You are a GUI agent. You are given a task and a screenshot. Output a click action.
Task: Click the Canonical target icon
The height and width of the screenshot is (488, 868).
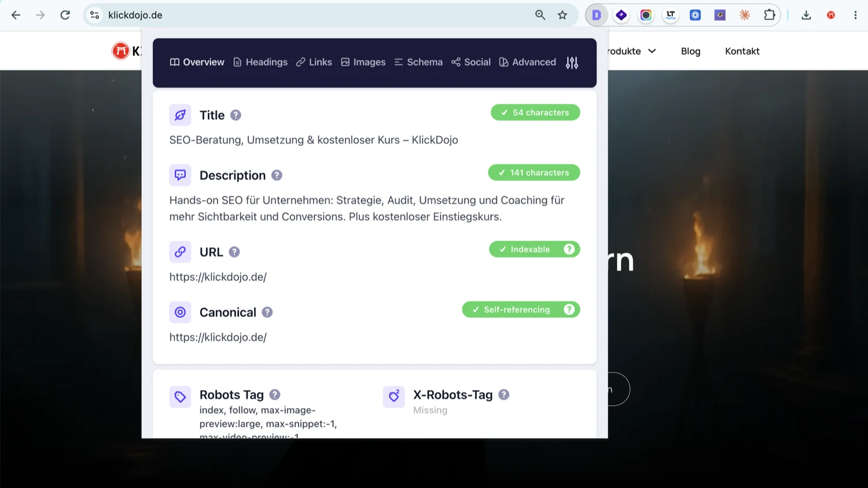point(180,312)
